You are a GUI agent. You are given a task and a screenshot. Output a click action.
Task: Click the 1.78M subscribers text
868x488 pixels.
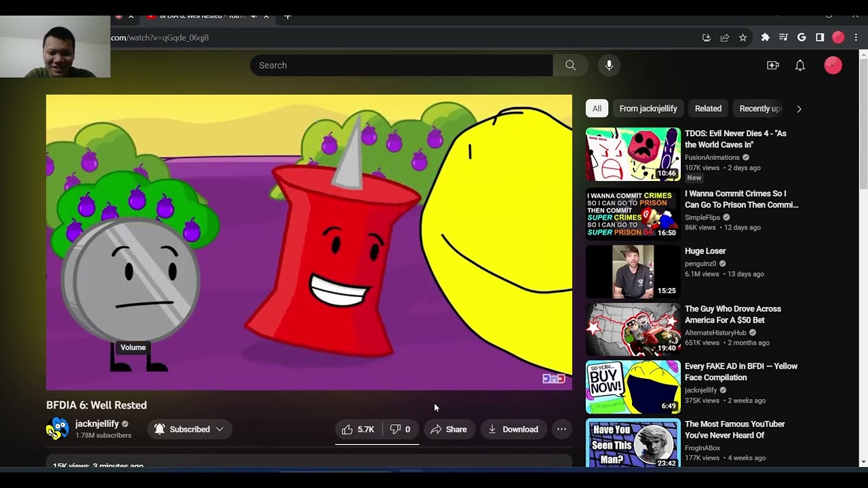coord(103,436)
